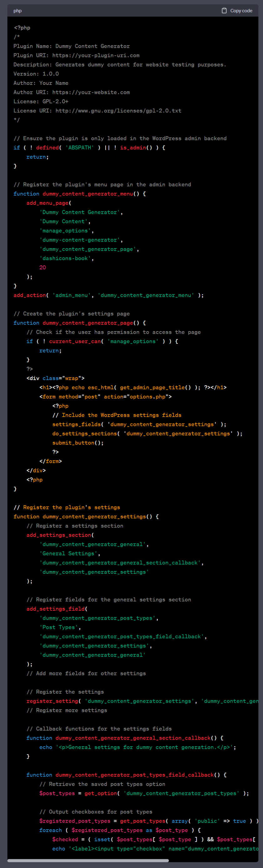The image size is (263, 868).
Task: Click the 'dummy_content_generator_general_section_callback', string
Action: 121,563
